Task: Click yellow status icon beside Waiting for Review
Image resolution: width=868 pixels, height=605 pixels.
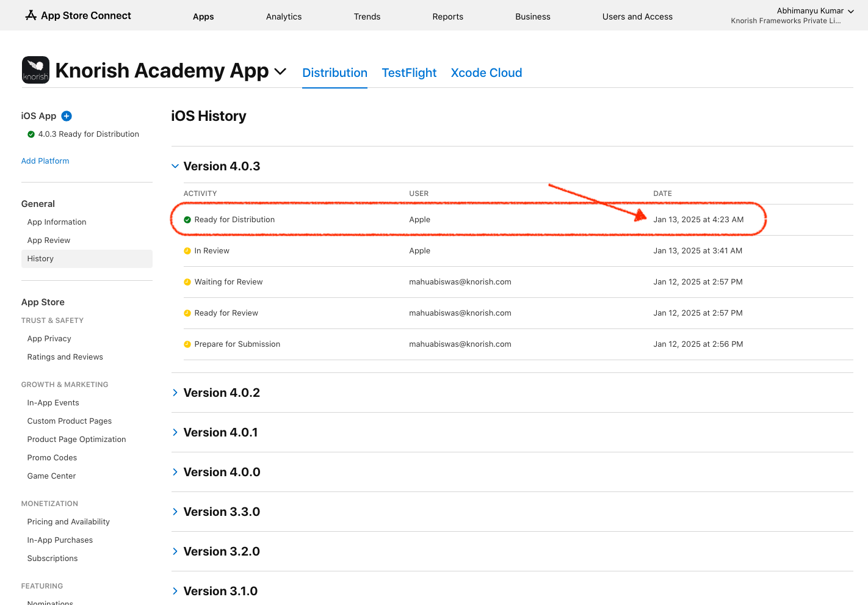Action: coord(187,282)
